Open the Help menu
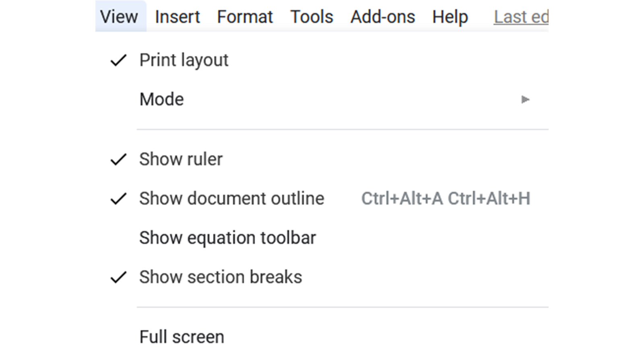 coord(450,18)
